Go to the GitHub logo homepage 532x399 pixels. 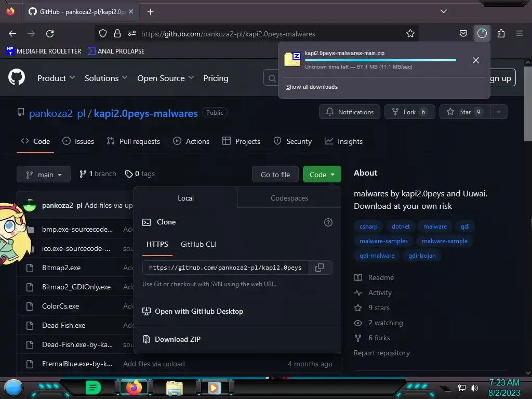[16, 77]
